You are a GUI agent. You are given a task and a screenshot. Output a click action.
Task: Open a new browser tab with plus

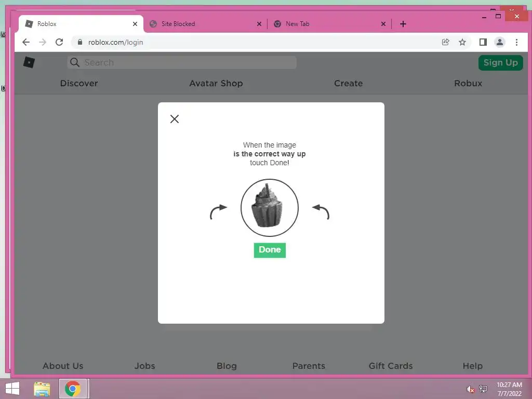point(403,24)
